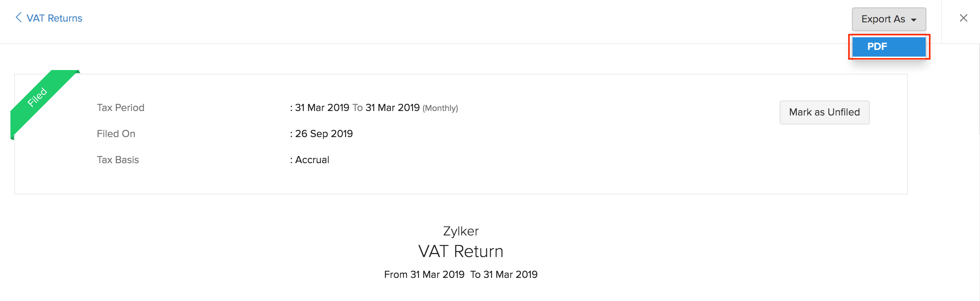Click the Filed On label
Viewport: 980px width, 301px height.
116,134
